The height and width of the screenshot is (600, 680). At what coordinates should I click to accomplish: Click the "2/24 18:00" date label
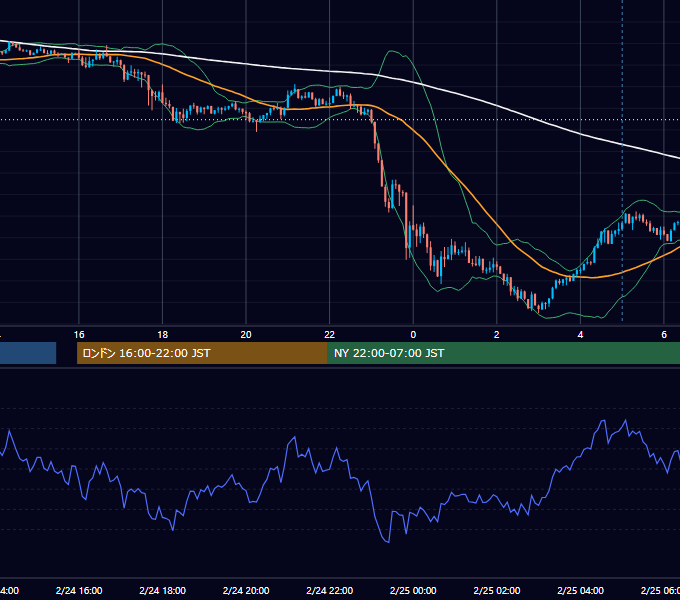pyautogui.click(x=163, y=590)
